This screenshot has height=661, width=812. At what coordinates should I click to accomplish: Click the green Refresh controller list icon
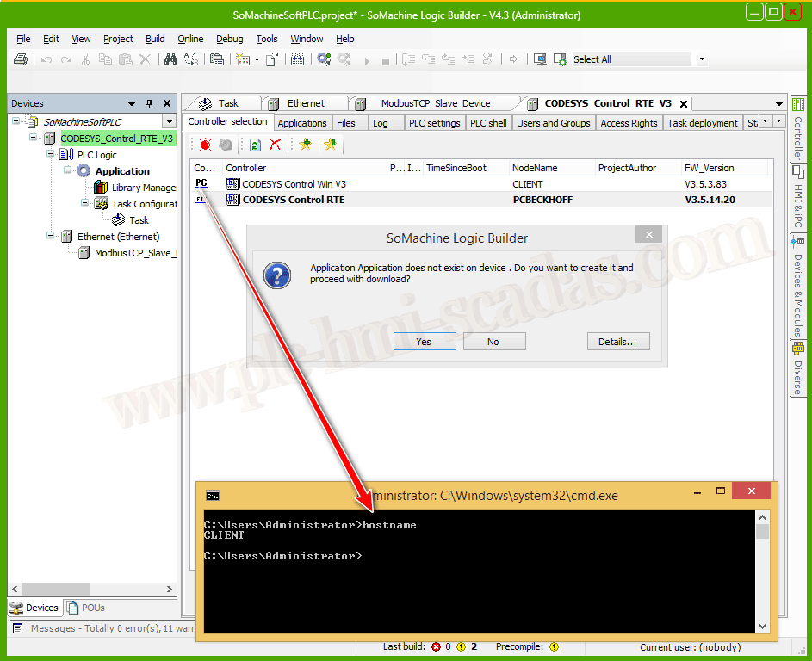pyautogui.click(x=256, y=145)
